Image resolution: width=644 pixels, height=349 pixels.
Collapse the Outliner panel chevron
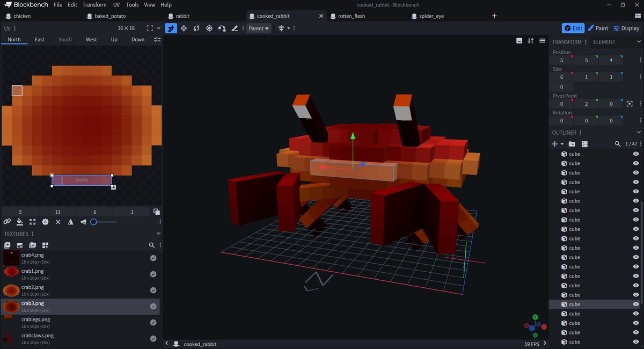click(x=639, y=132)
